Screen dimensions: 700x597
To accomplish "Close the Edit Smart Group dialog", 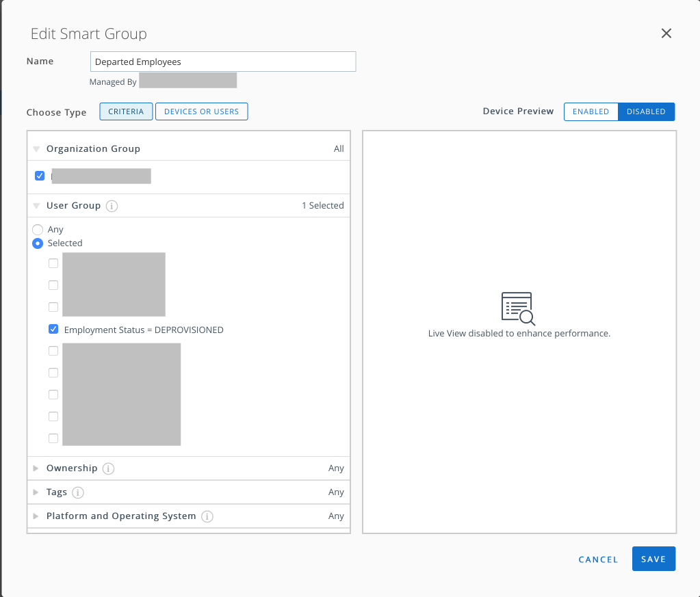I will tap(666, 34).
